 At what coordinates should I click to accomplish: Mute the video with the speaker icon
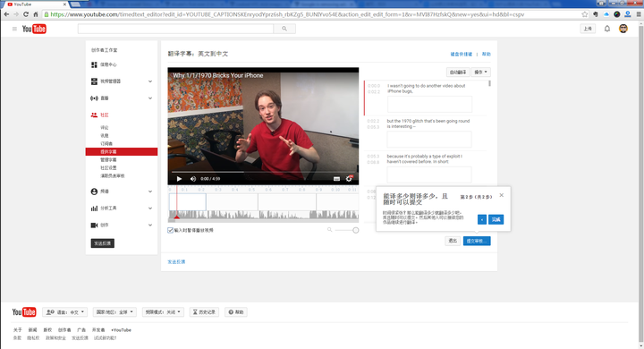193,179
